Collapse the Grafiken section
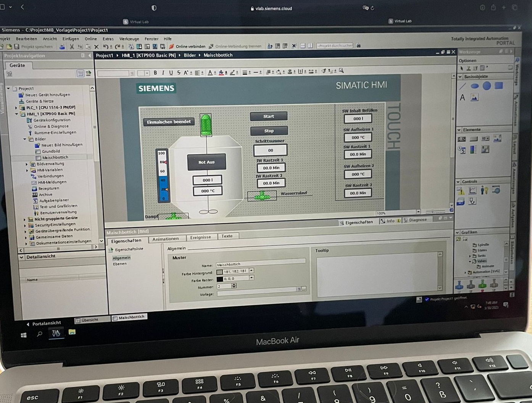 pos(458,232)
